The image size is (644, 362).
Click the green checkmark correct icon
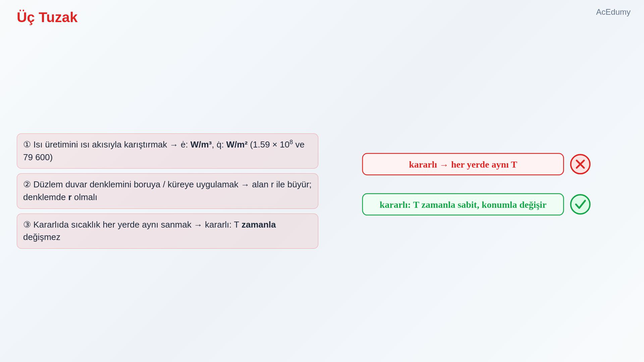coord(580,204)
